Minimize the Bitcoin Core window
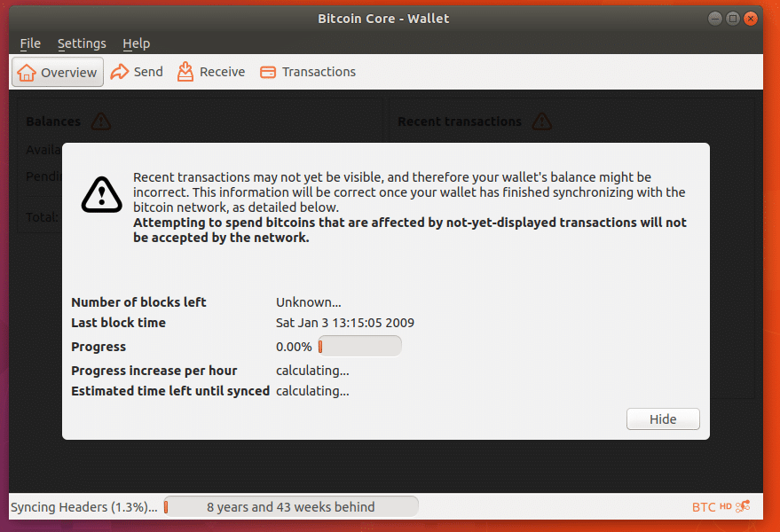The width and height of the screenshot is (780, 532). point(715,19)
